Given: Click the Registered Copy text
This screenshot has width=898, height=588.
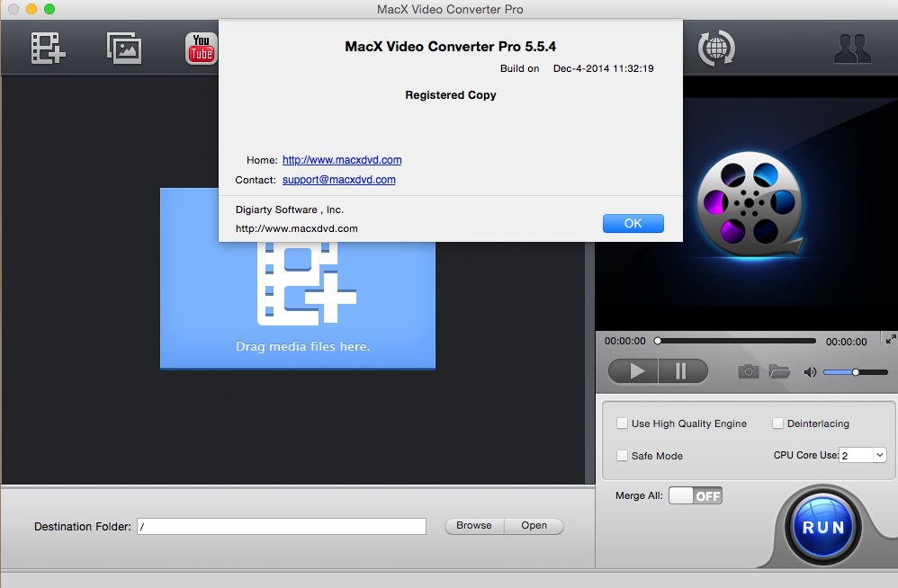Looking at the screenshot, I should (451, 95).
